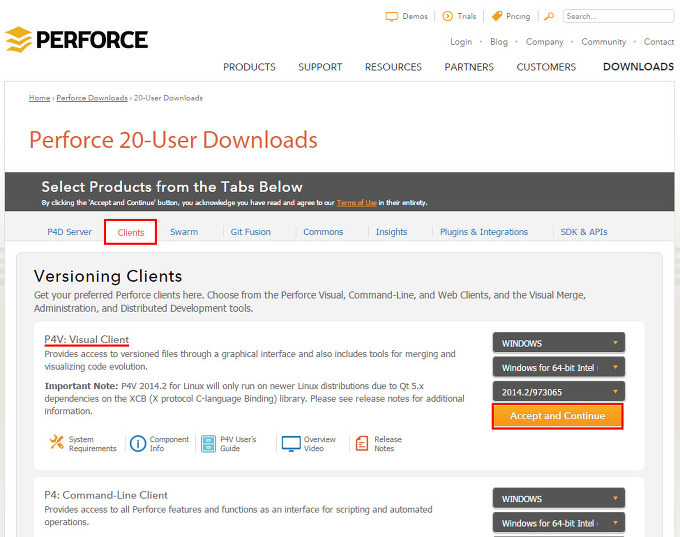
Task: Select the Clients tab
Action: 131,232
